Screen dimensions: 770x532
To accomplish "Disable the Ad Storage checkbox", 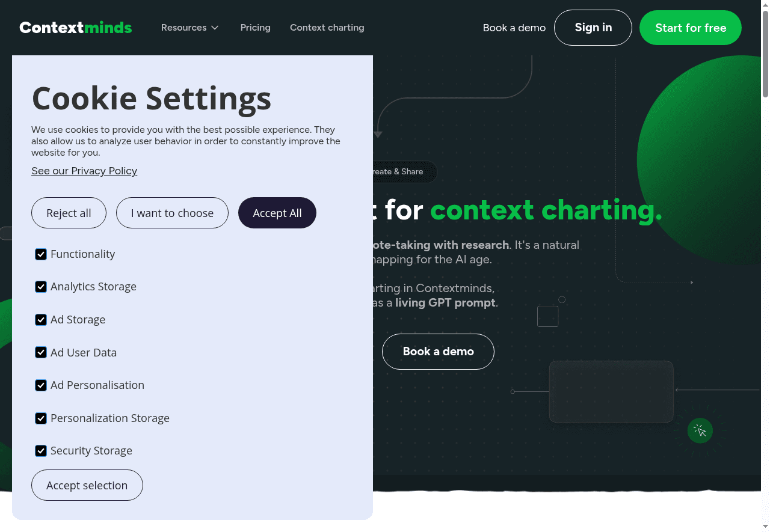I will click(x=41, y=320).
